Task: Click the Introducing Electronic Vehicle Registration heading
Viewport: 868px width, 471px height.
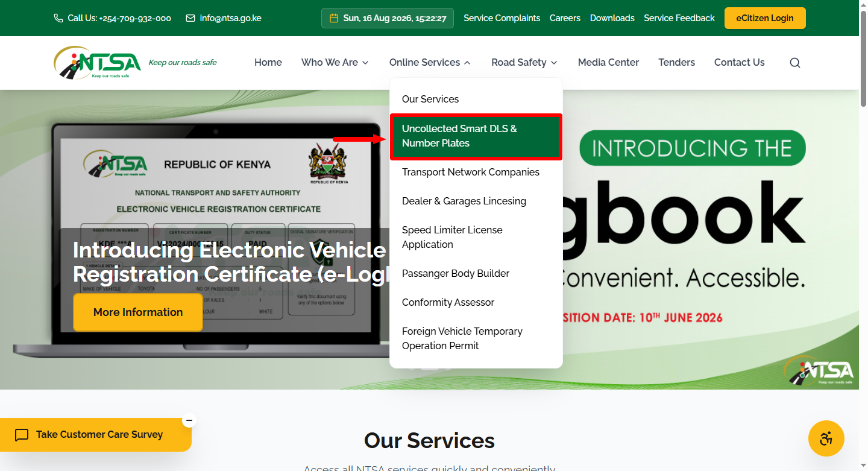Action: pos(232,262)
